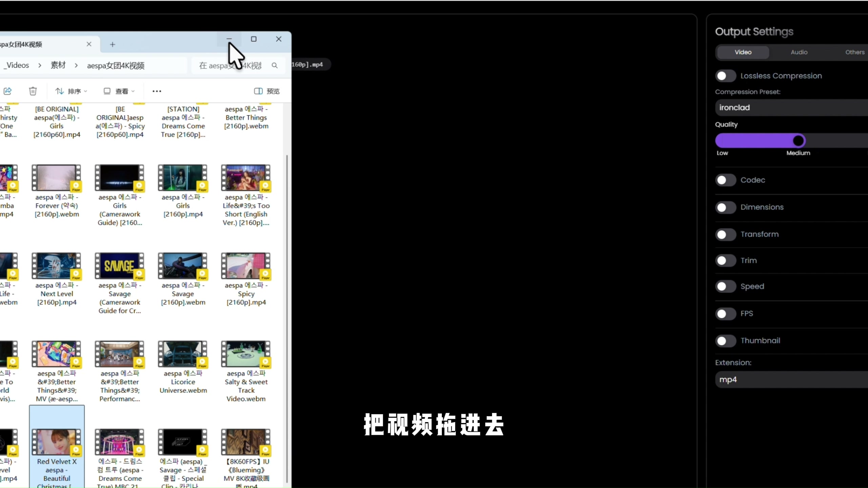This screenshot has height=488, width=868.
Task: Switch to the Others output tab
Action: (854, 52)
